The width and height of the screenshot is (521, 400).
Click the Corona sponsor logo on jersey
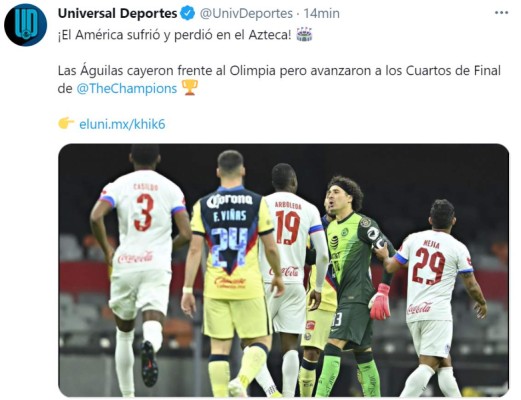tap(229, 200)
